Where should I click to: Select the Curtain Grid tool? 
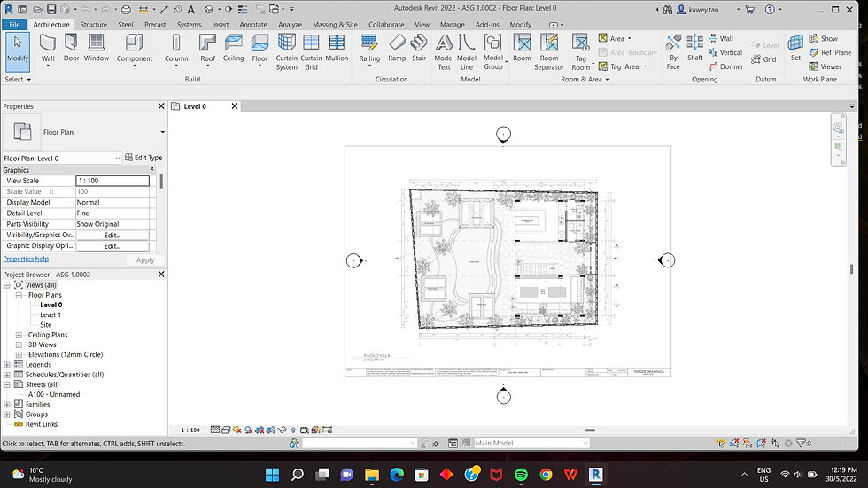click(311, 52)
